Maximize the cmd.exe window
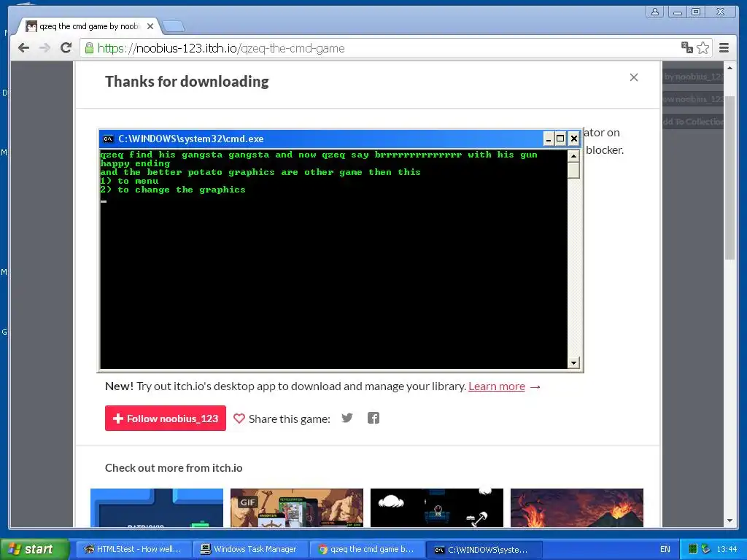The height and width of the screenshot is (560, 747). click(561, 139)
